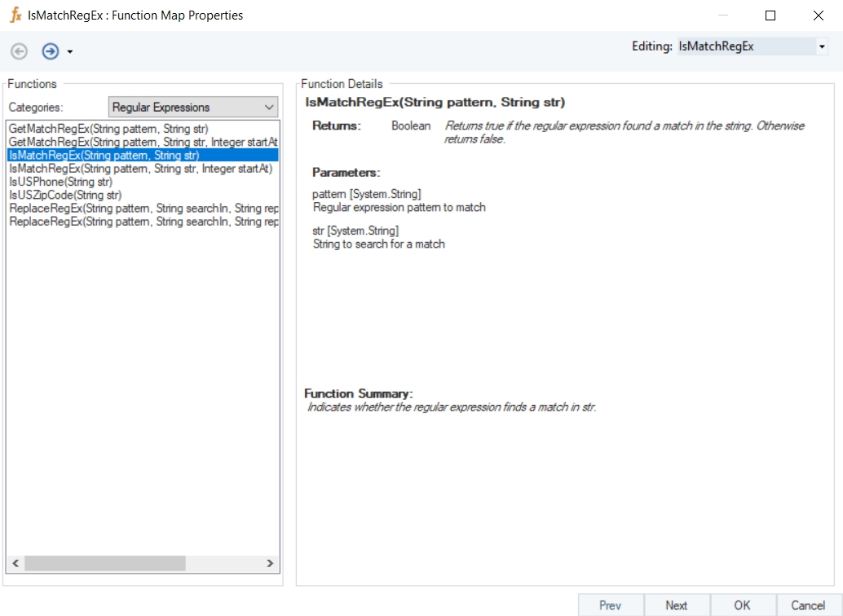Select IsMatchRegEx with Integer startAt
The height and width of the screenshot is (616, 843).
pos(140,169)
